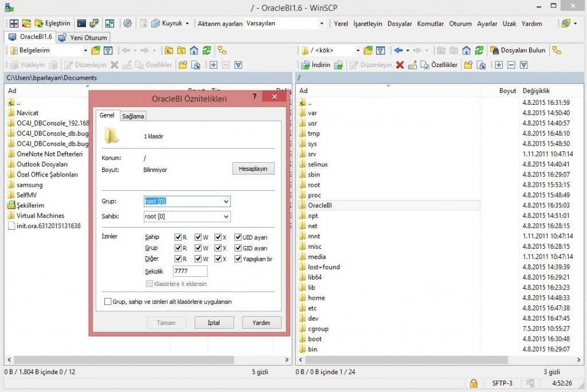Go back in remote panel with blue arrow
The height and width of the screenshot is (392, 587).
[x=398, y=50]
